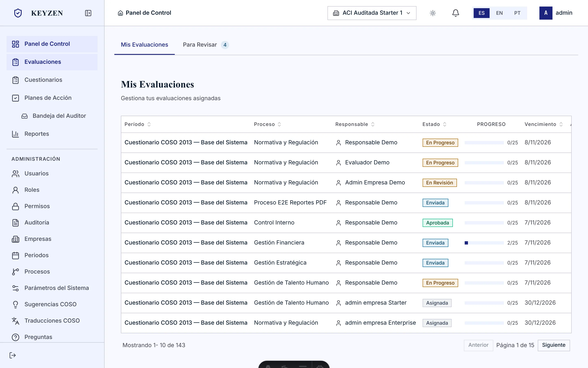Image resolution: width=588 pixels, height=368 pixels.
Task: Click the Procesos branch icon
Action: pyautogui.click(x=16, y=272)
